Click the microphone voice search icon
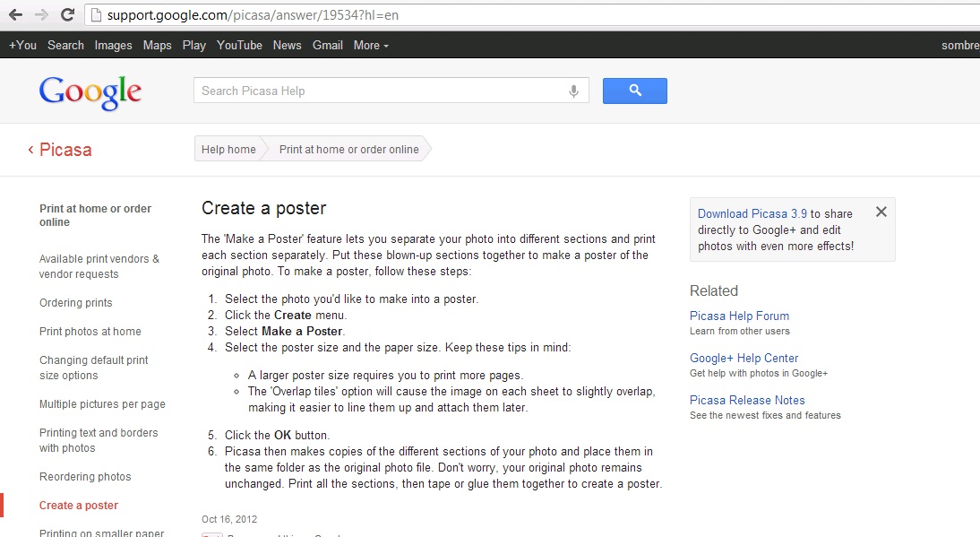 click(x=573, y=91)
